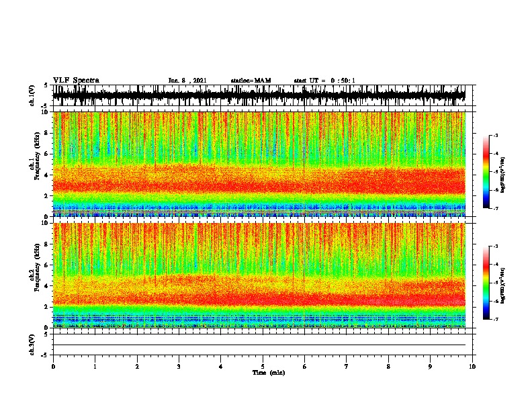Screen dimensions: 532x411
Task: Click tick label "10" on Time axis
Action: point(472,367)
